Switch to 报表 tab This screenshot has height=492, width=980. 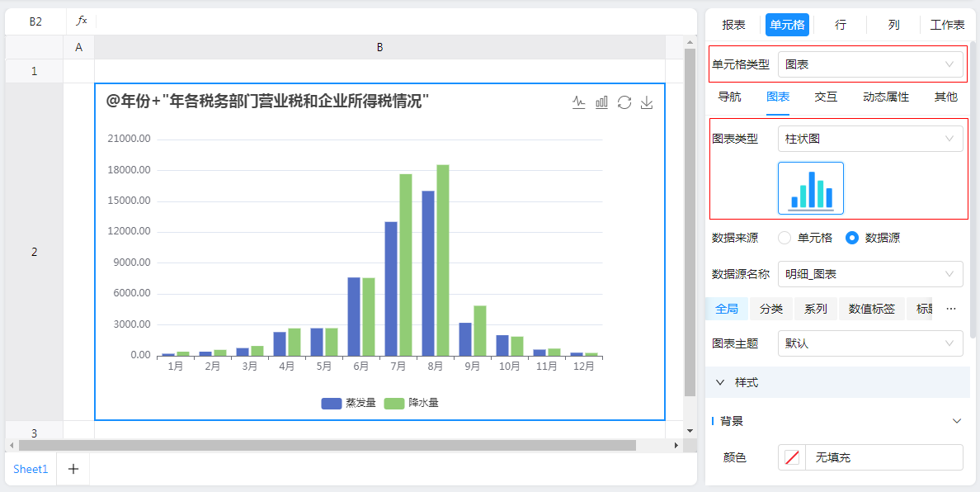point(733,25)
